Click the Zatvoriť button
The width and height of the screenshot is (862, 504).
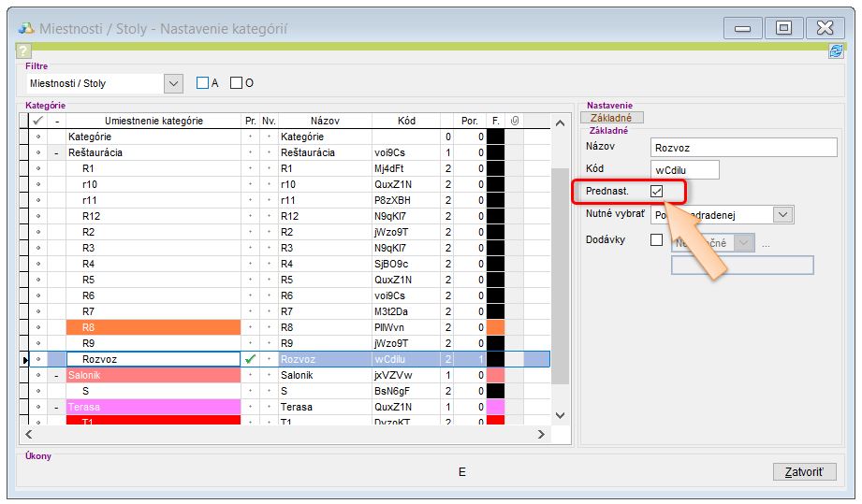point(804,471)
